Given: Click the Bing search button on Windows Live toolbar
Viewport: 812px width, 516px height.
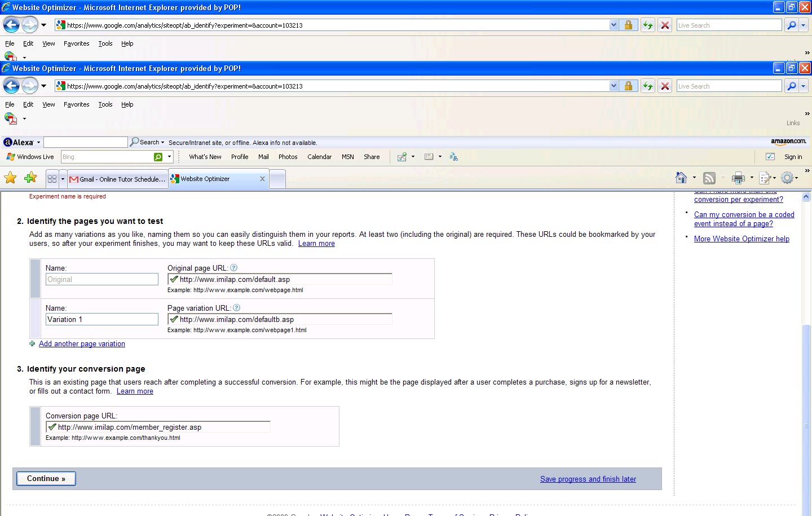Looking at the screenshot, I should coord(158,157).
